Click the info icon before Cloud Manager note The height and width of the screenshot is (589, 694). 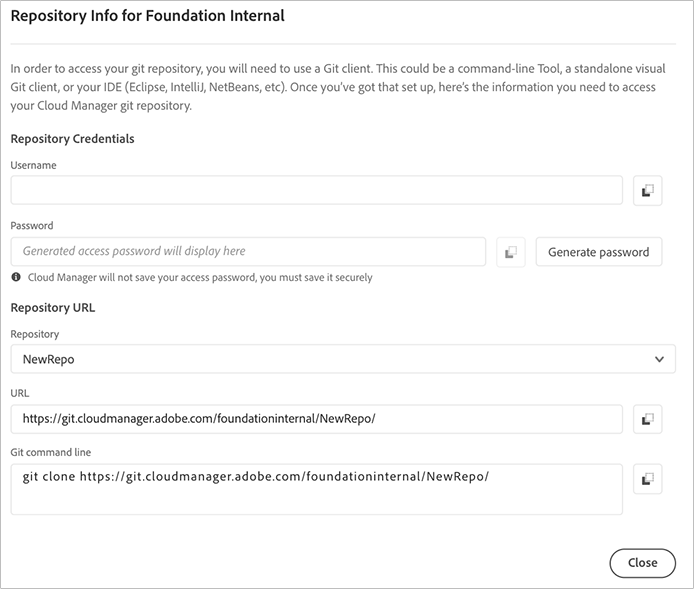(17, 277)
